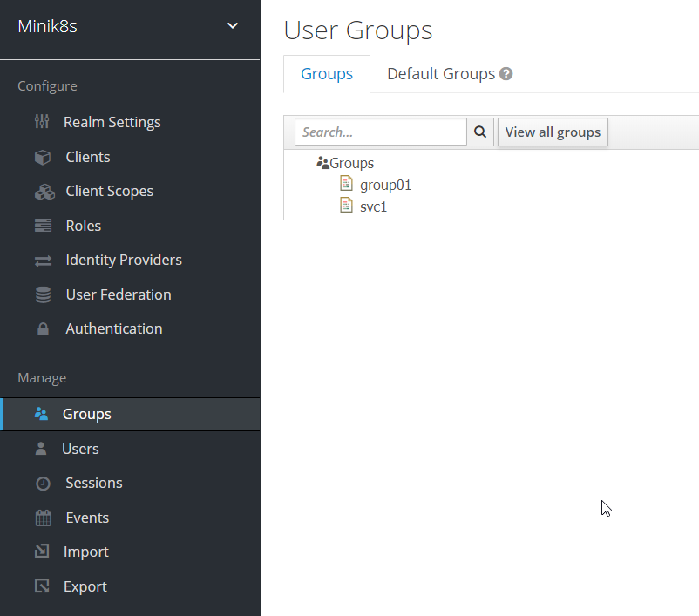Click the Client Scopes cubes icon
Viewport: 699px width, 616px height.
pos(44,192)
